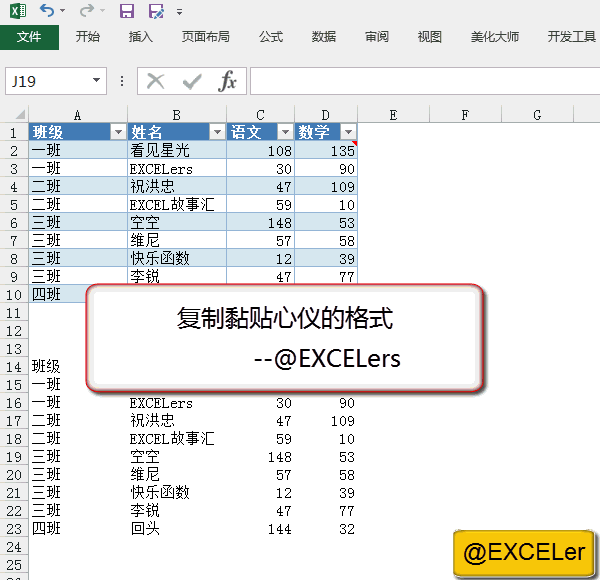Click the formula bar confirm checkmark icon
The image size is (600, 580).
click(x=191, y=81)
